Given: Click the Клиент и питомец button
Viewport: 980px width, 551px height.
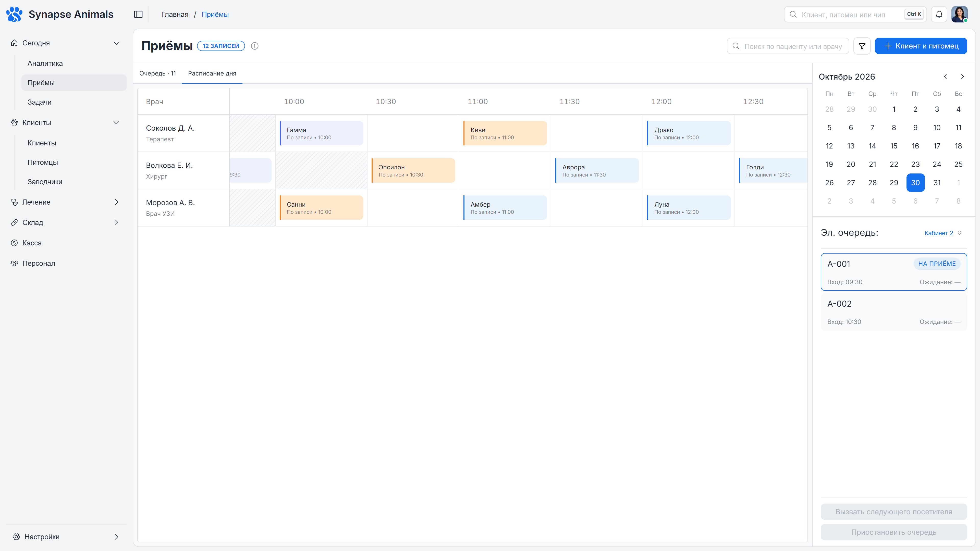Looking at the screenshot, I should click(921, 46).
